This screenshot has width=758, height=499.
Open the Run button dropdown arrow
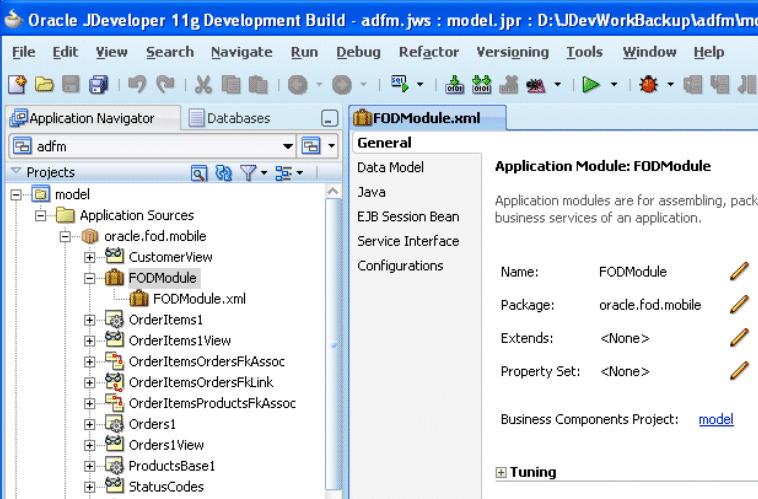click(614, 85)
